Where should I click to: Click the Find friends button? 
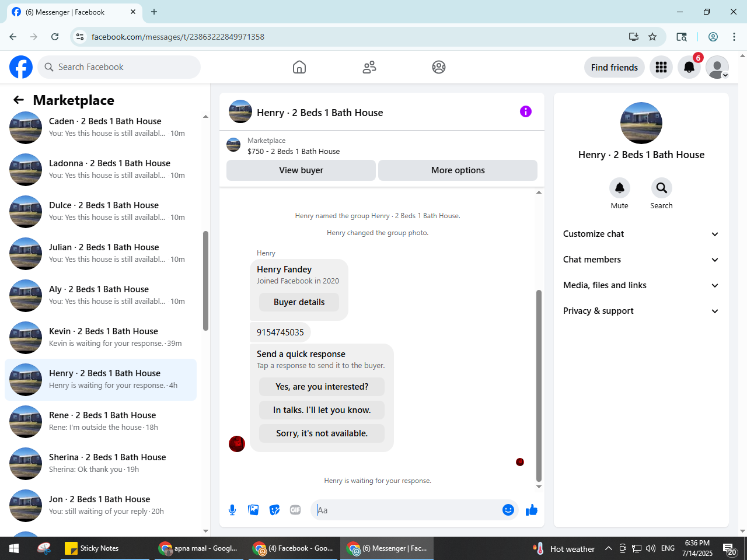615,67
